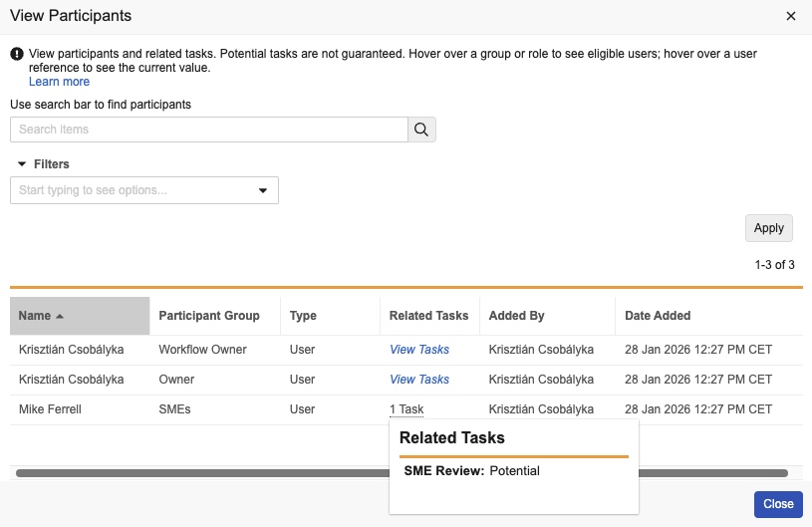The width and height of the screenshot is (812, 527).
Task: Select the Mike Ferrell name cell
Action: click(52, 409)
